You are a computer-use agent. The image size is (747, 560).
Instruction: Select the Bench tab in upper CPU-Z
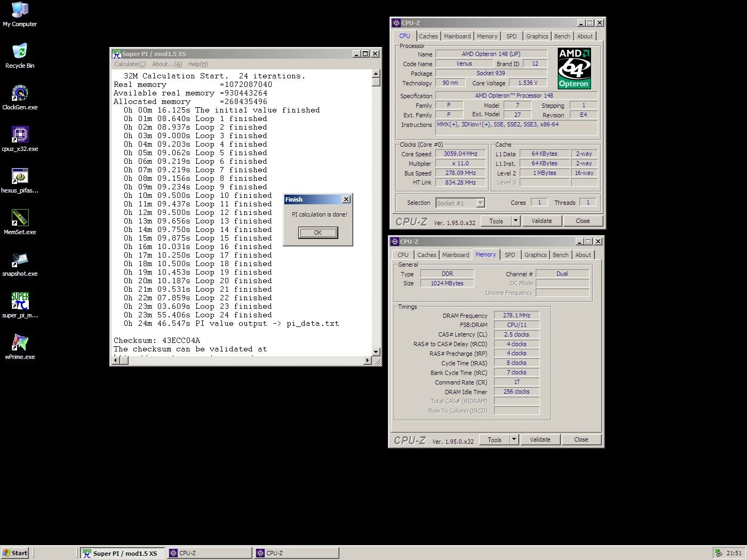tap(562, 36)
